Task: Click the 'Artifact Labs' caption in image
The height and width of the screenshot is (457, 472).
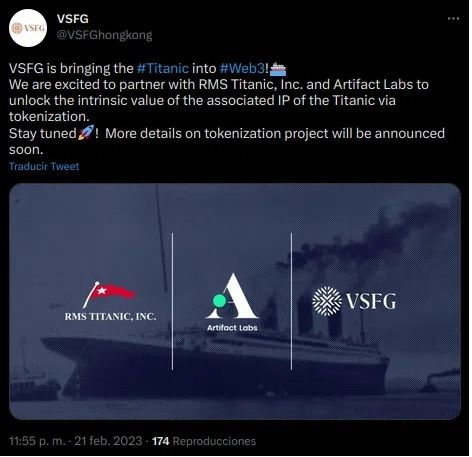Action: (x=232, y=328)
